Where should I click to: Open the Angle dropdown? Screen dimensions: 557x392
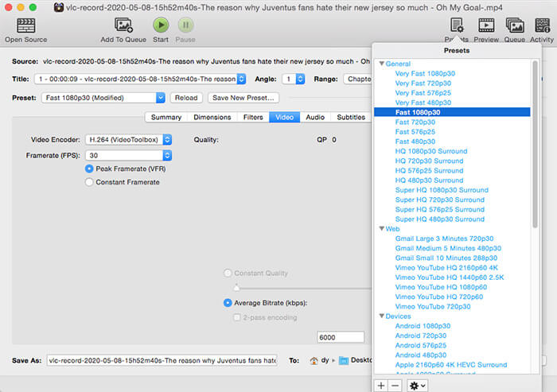tap(294, 79)
